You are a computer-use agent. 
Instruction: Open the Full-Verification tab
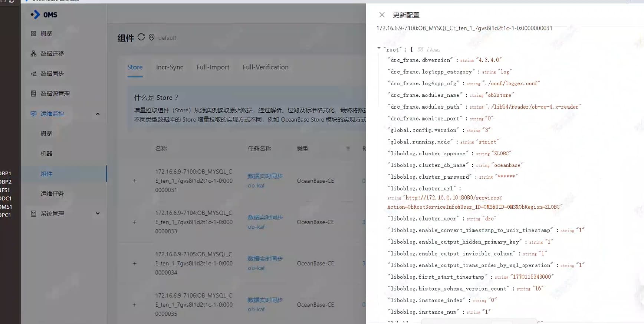pos(265,67)
